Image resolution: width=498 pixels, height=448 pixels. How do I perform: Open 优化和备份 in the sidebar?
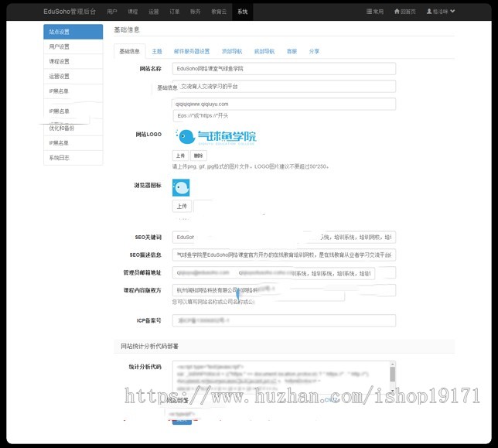[73, 128]
